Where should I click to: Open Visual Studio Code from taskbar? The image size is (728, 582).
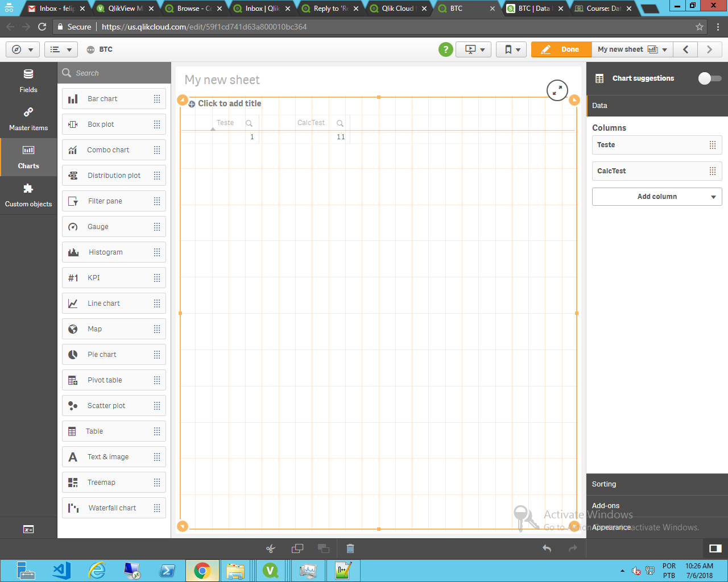coord(61,570)
